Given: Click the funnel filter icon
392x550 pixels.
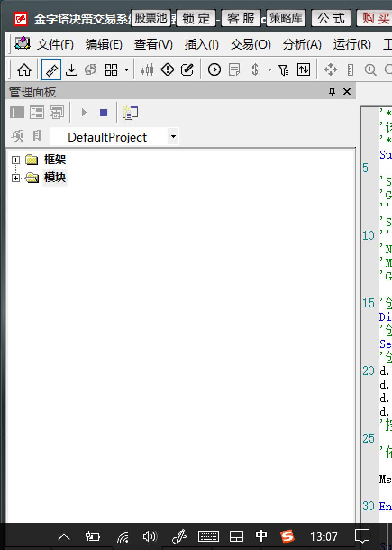Looking at the screenshot, I should (x=283, y=70).
